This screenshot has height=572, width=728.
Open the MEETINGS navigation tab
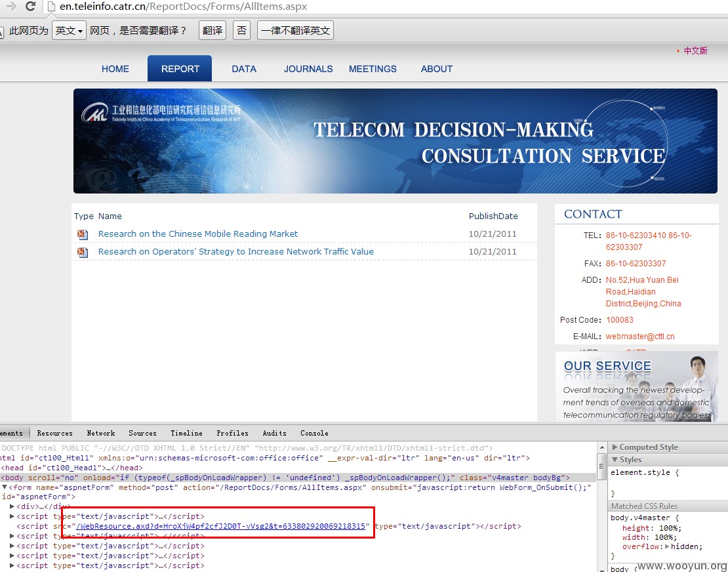pos(373,69)
